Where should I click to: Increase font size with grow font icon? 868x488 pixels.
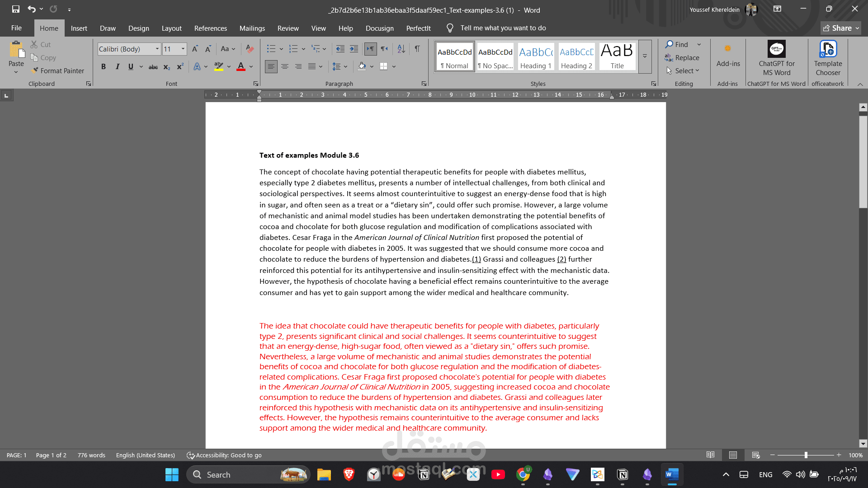coord(195,49)
